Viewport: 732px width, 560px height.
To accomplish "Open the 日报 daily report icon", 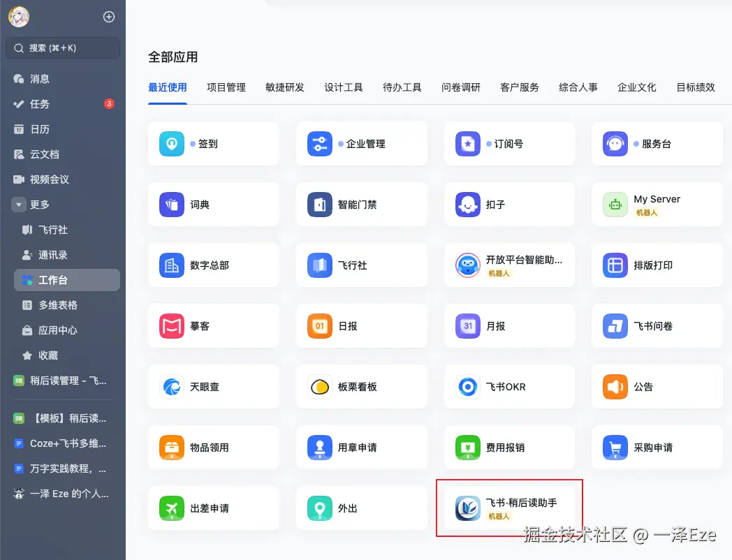I will click(320, 325).
